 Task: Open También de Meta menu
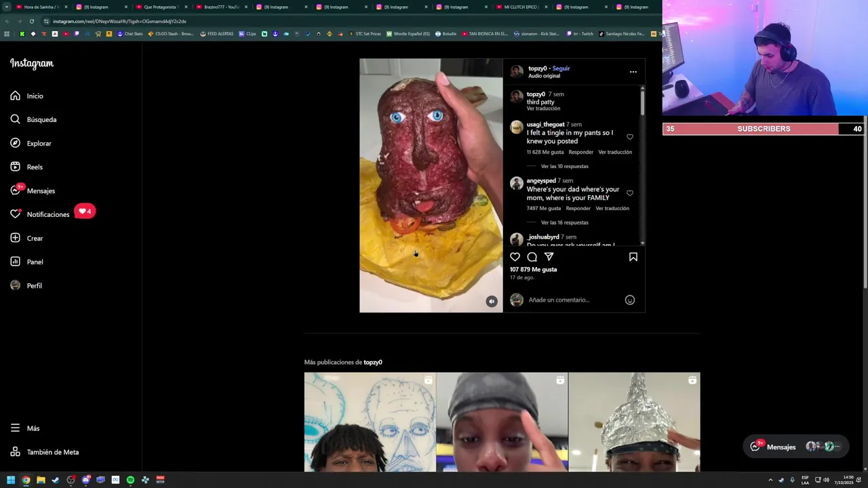[44, 452]
